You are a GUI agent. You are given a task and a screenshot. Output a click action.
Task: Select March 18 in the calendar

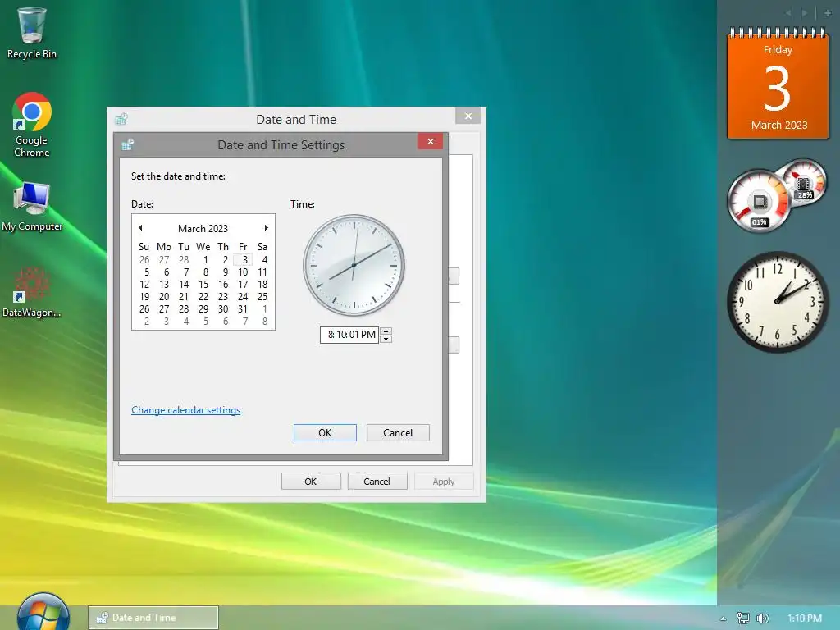(262, 285)
